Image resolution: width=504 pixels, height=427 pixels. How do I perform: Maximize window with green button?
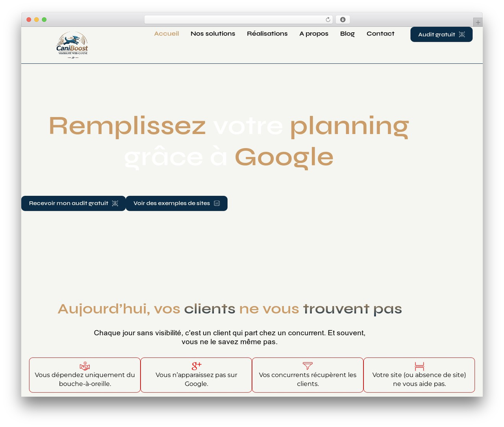44,20
